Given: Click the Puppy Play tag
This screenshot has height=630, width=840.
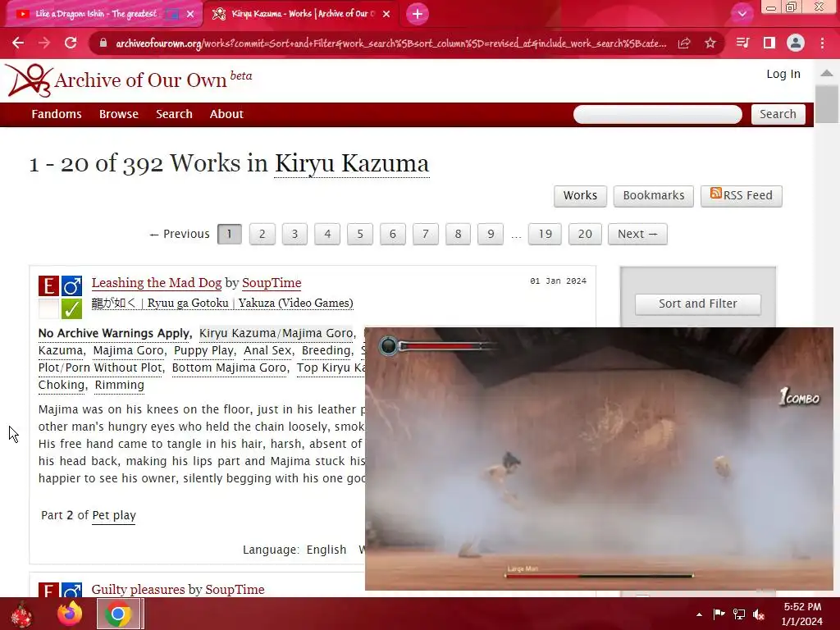Looking at the screenshot, I should click(x=203, y=350).
